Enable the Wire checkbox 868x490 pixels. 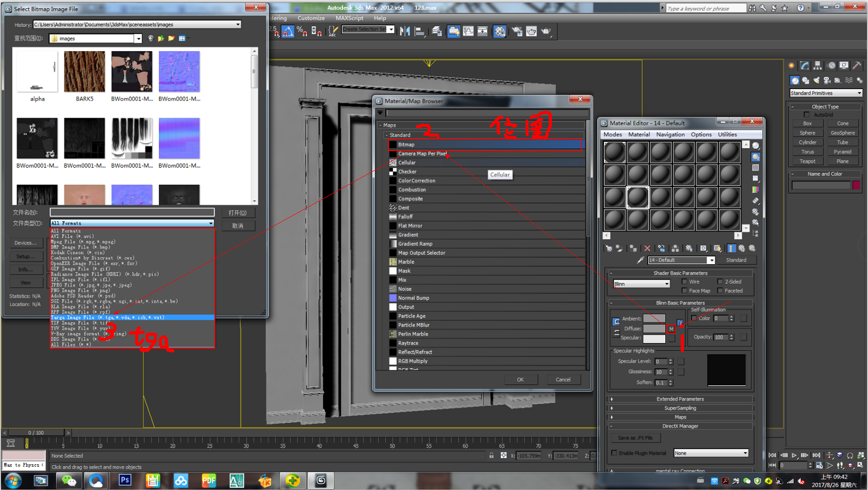point(684,282)
